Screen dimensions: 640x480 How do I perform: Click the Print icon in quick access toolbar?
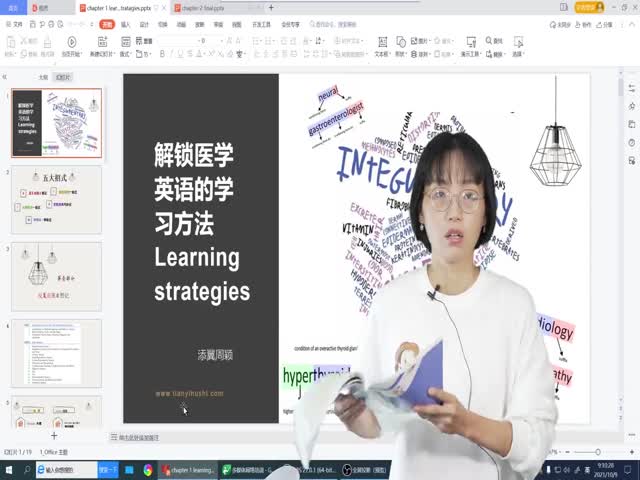pos(51,24)
